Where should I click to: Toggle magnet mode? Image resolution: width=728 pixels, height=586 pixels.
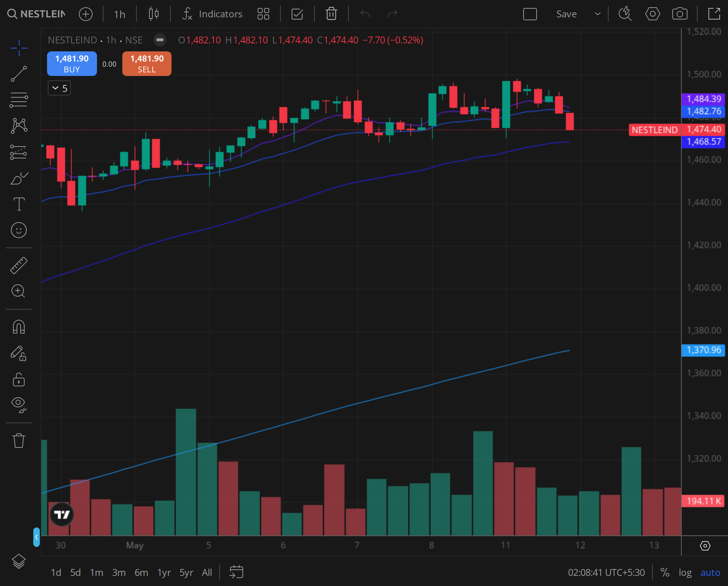point(19,327)
